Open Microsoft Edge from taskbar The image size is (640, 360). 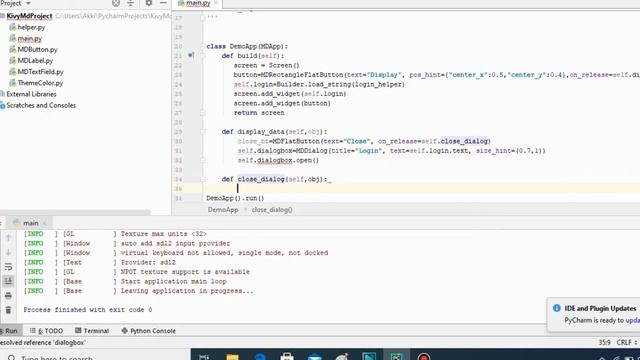[260, 356]
